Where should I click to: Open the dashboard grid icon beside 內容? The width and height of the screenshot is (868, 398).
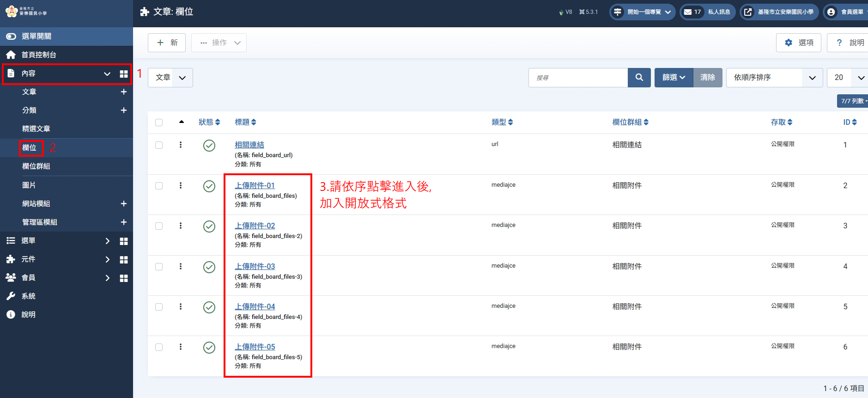pos(123,74)
